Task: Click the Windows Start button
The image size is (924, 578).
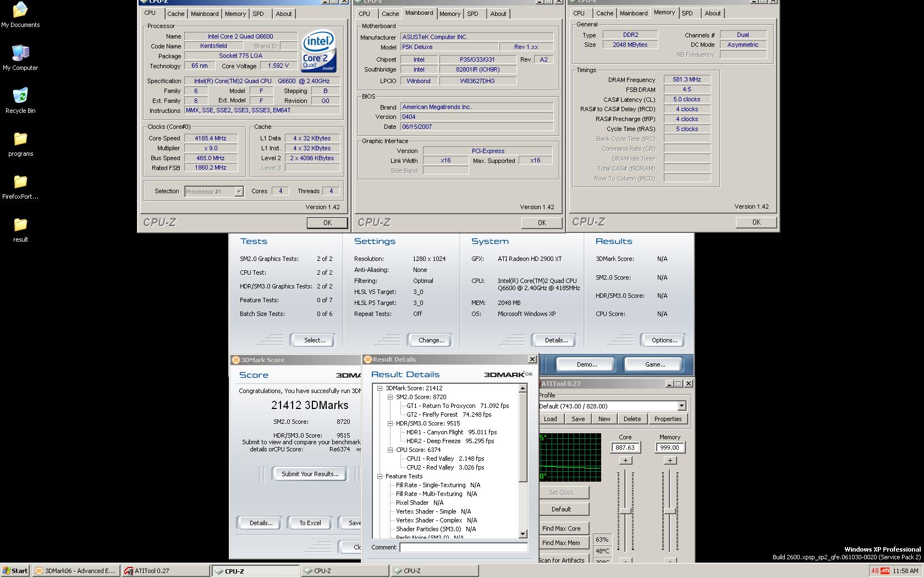Action: point(15,571)
